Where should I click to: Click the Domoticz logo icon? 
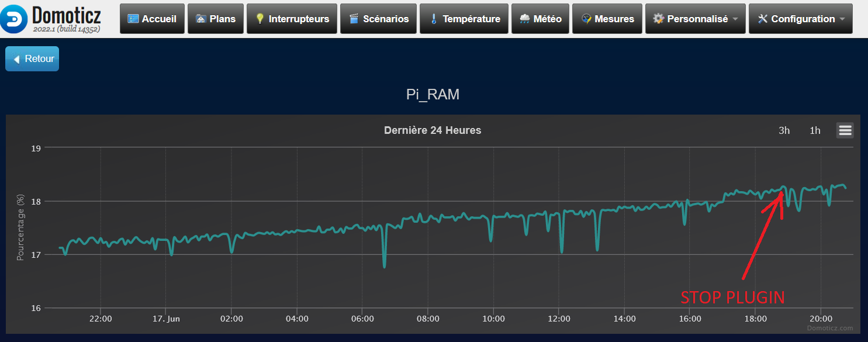pos(14,18)
